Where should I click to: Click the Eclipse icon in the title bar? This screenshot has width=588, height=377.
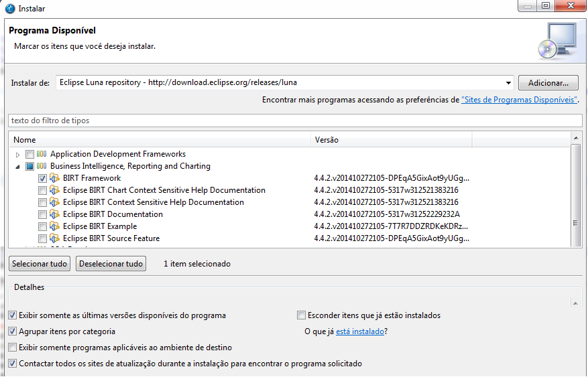pos(10,8)
